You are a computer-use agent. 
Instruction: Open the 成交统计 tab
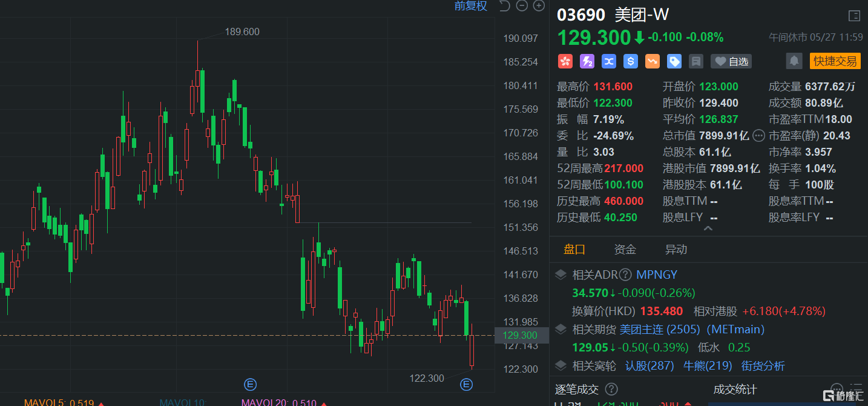[735, 389]
